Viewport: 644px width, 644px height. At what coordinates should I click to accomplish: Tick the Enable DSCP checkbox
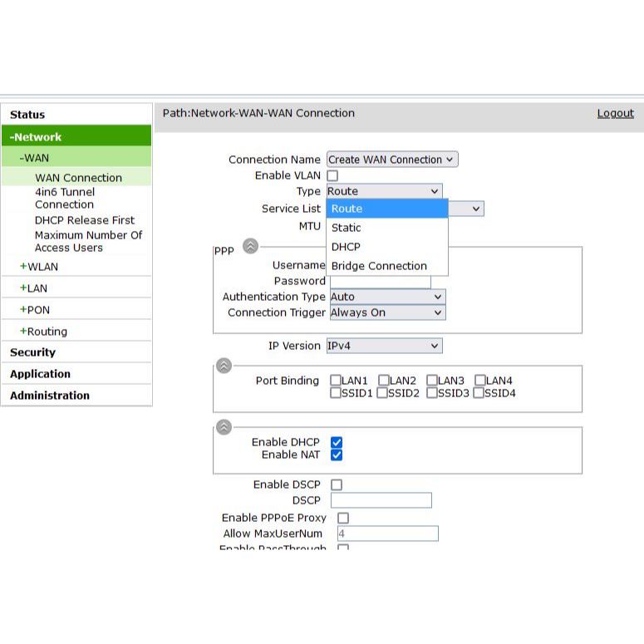(x=337, y=484)
